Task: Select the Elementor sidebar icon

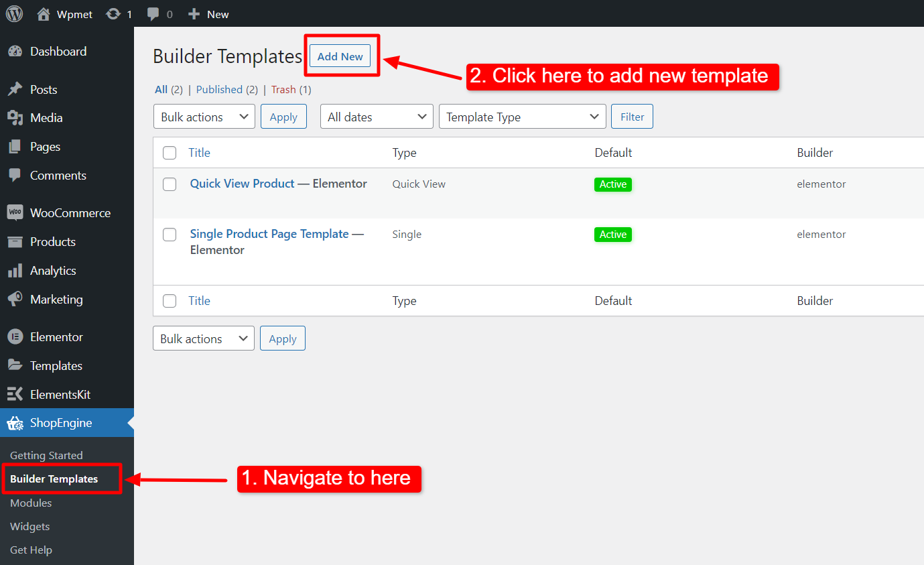Action: click(x=15, y=336)
